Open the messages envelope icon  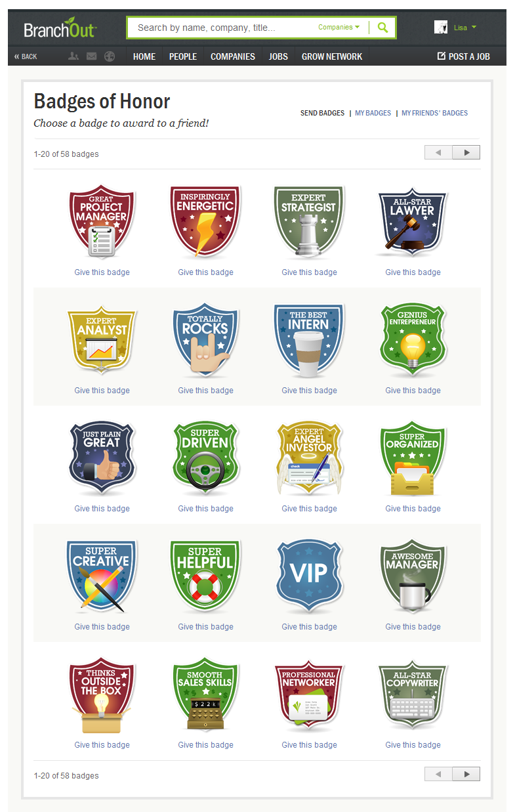[91, 56]
